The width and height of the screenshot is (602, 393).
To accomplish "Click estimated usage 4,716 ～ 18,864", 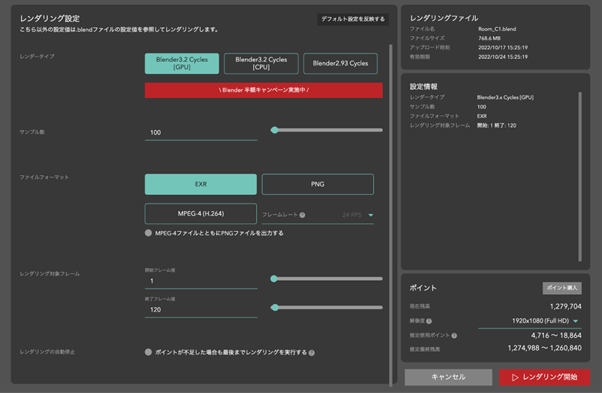I will pyautogui.click(x=556, y=335).
